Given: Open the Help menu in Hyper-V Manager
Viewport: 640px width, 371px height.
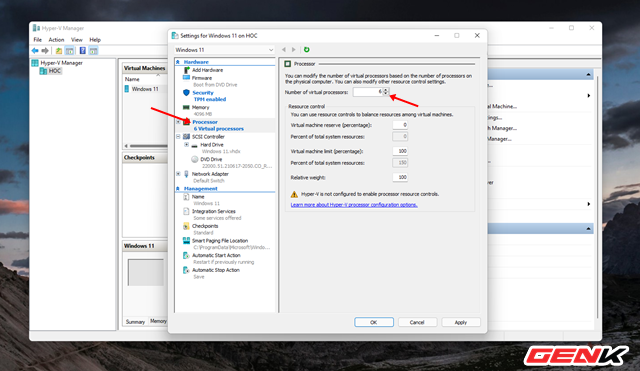Looking at the screenshot, I should tap(95, 40).
